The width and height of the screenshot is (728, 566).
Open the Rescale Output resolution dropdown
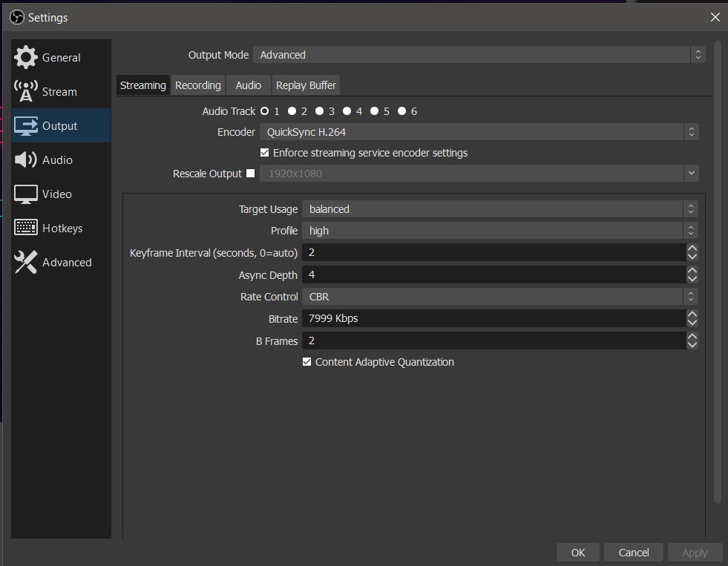coord(479,173)
